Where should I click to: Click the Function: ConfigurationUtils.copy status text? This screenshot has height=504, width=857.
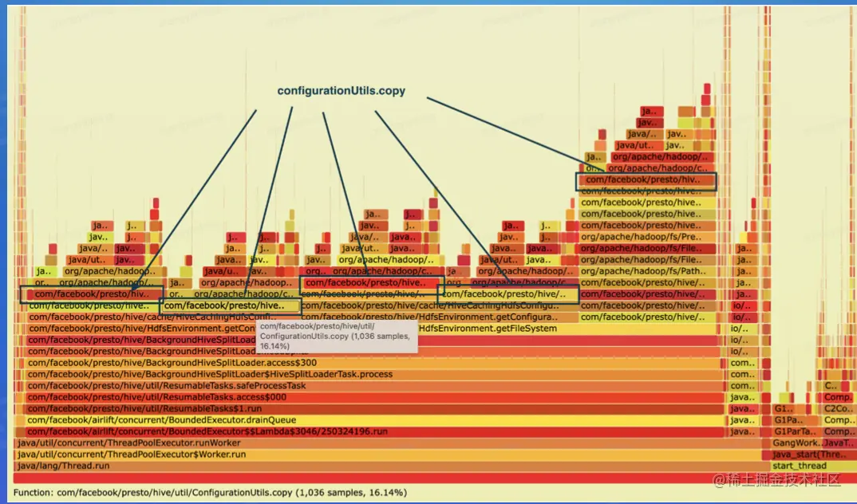point(210,493)
